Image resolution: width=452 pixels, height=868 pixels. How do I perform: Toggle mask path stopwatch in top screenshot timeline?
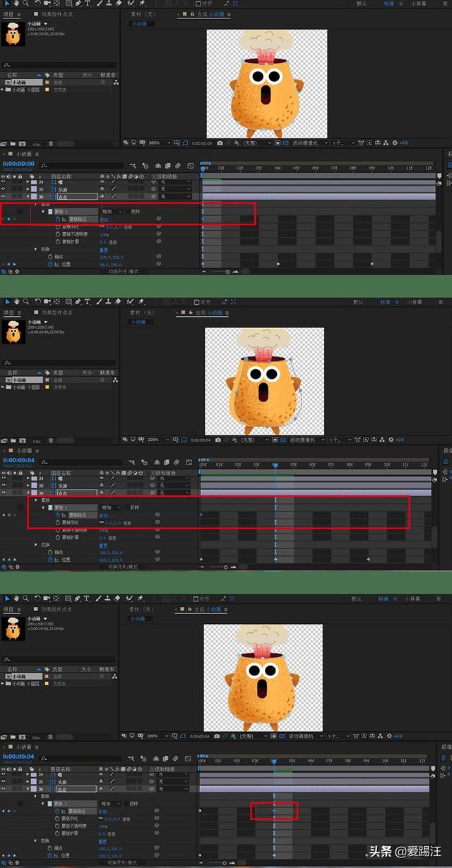point(58,219)
